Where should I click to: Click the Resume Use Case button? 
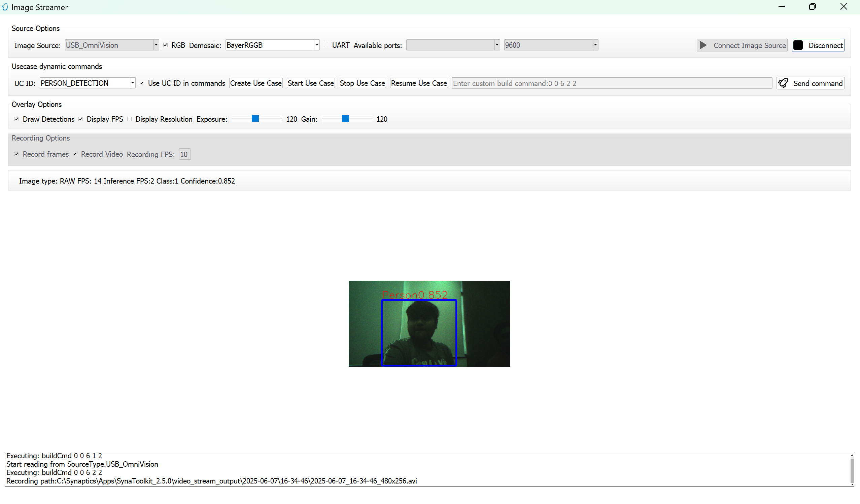tap(418, 83)
